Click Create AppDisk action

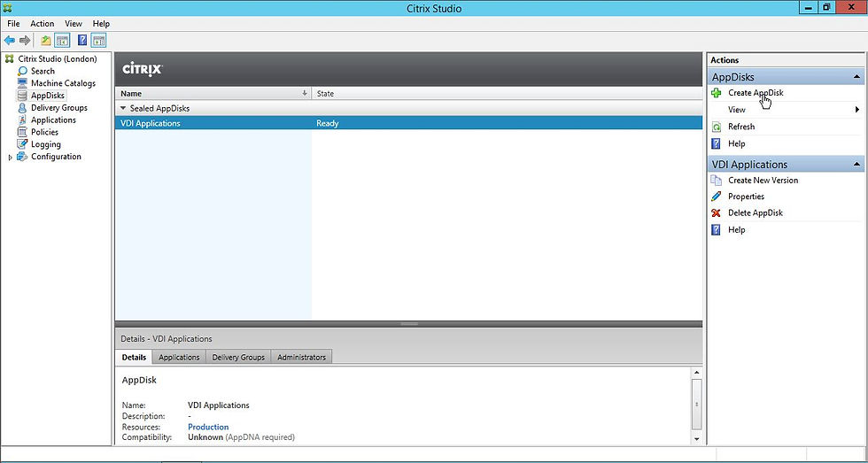pos(756,93)
